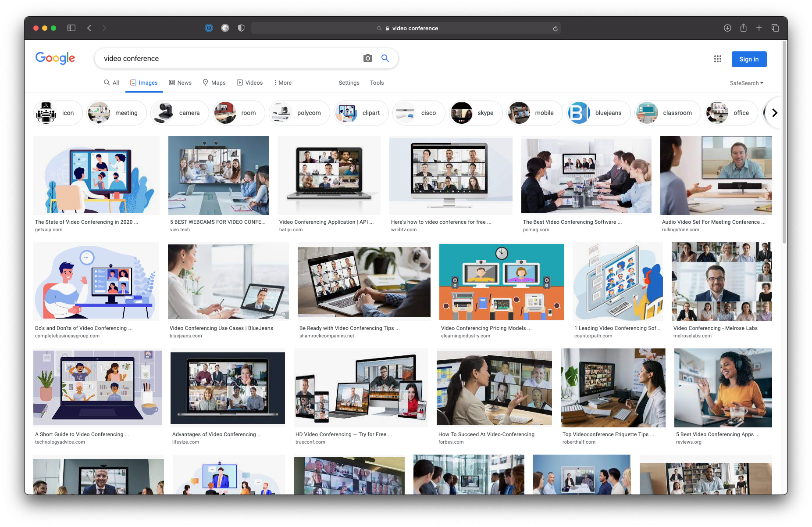Click the Share icon in Safari toolbar
The width and height of the screenshot is (812, 527).
coord(743,28)
